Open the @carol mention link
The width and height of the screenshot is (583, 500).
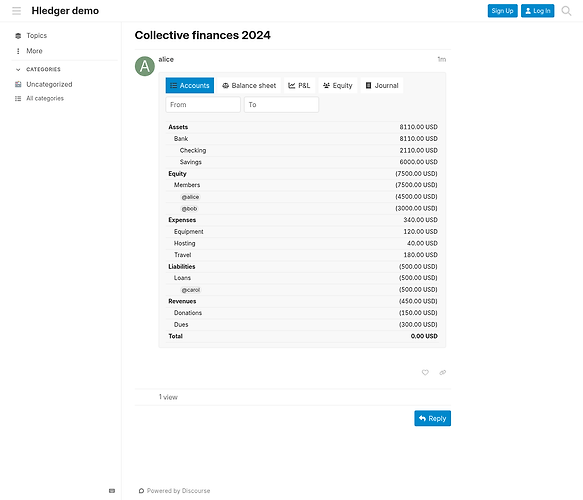191,290
